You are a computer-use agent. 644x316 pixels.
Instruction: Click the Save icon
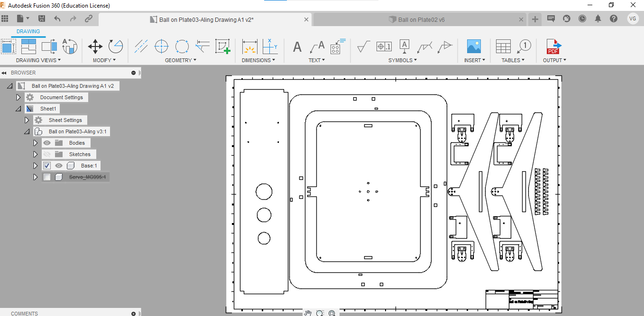42,19
